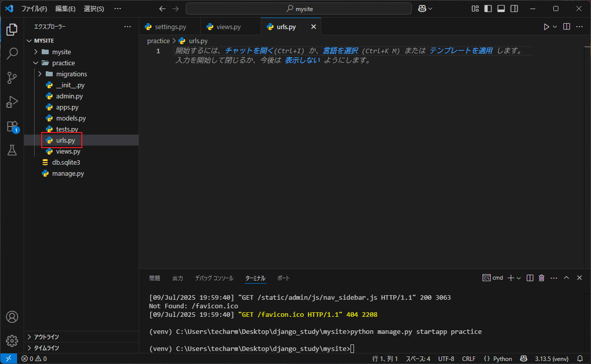Open the overflow menu ellipsis in menu bar
The image size is (591, 364).
click(x=117, y=9)
